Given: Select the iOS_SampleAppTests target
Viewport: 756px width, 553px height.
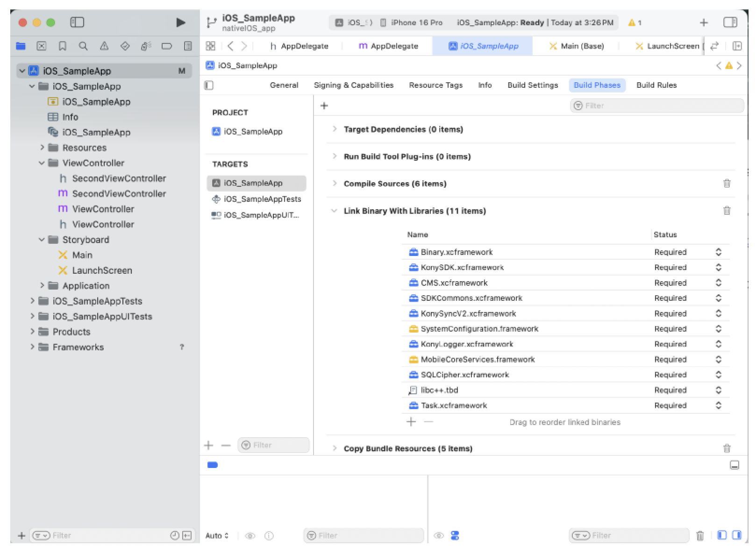Looking at the screenshot, I should (257, 199).
